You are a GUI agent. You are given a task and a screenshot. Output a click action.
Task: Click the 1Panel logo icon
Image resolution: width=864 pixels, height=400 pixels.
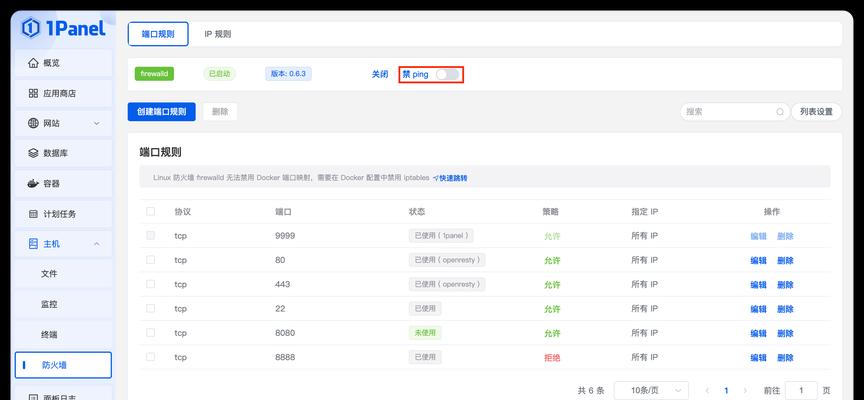coord(31,28)
